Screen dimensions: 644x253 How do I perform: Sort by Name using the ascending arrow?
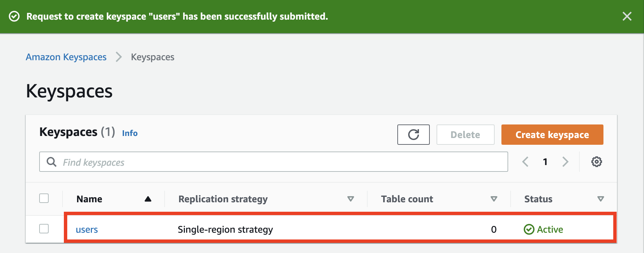[x=148, y=199]
